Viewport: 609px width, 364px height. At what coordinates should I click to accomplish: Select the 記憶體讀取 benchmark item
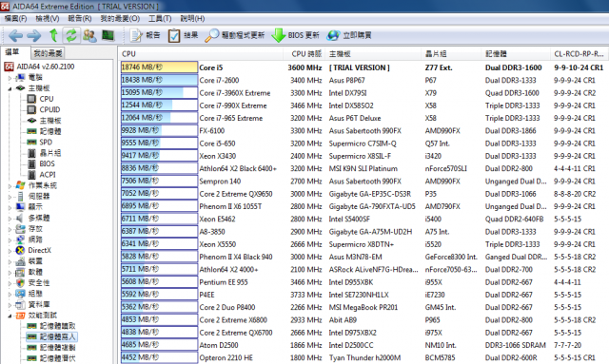click(x=50, y=326)
